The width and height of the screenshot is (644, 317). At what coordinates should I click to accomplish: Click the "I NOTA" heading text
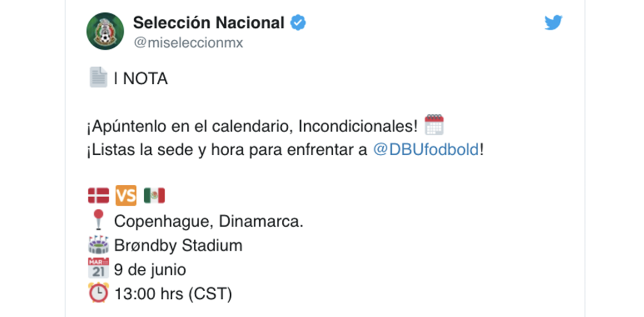coord(141,79)
